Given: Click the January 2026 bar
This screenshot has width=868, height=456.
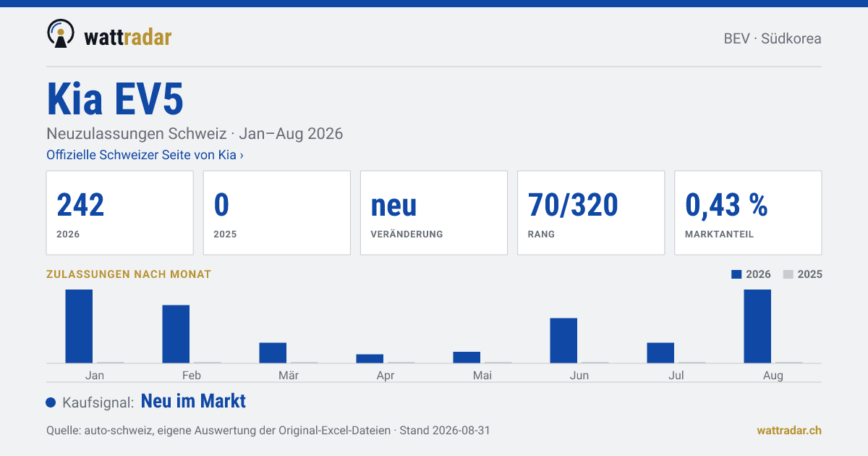Looking at the screenshot, I should (79, 326).
